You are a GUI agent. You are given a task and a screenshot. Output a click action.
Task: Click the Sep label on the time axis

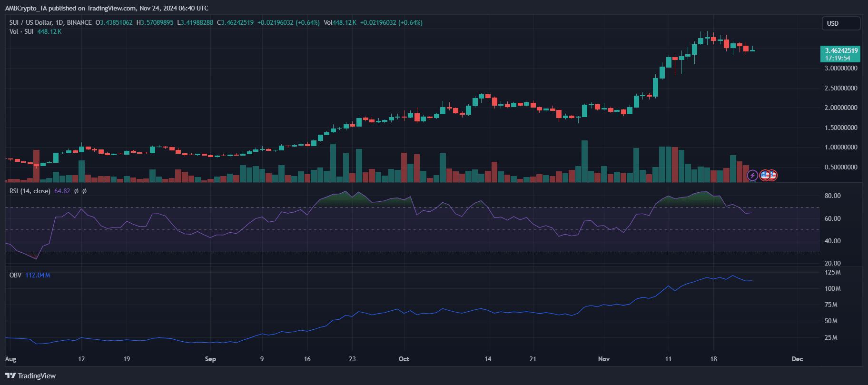pos(210,359)
